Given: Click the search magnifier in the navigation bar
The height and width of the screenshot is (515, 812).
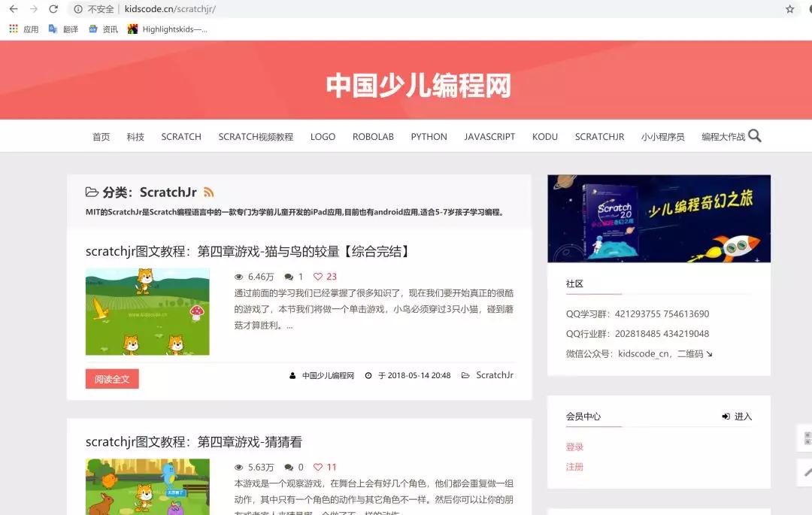Looking at the screenshot, I should pos(754,136).
